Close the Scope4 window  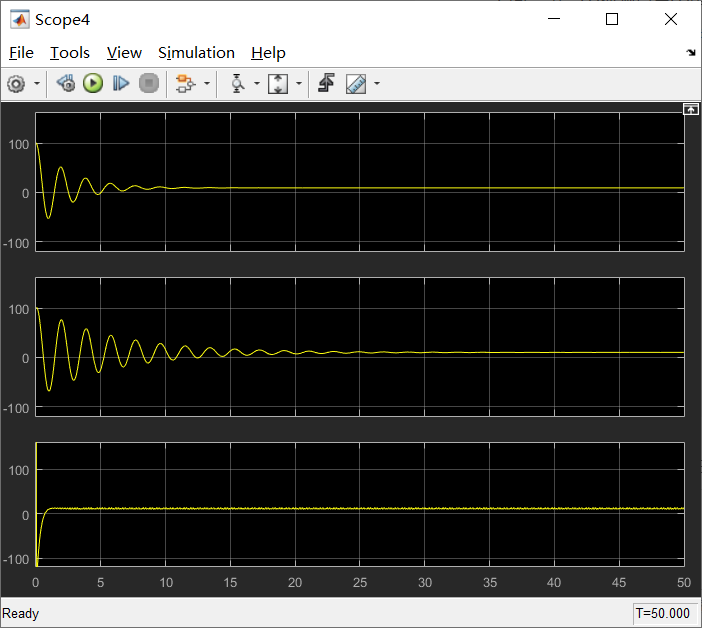pos(671,19)
